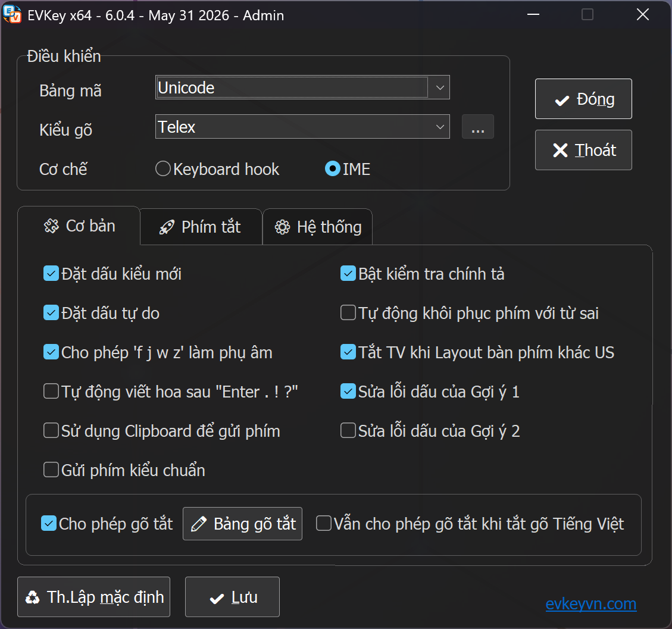Open Bảng gõ tắt editor
This screenshot has width=672, height=629.
tap(243, 524)
